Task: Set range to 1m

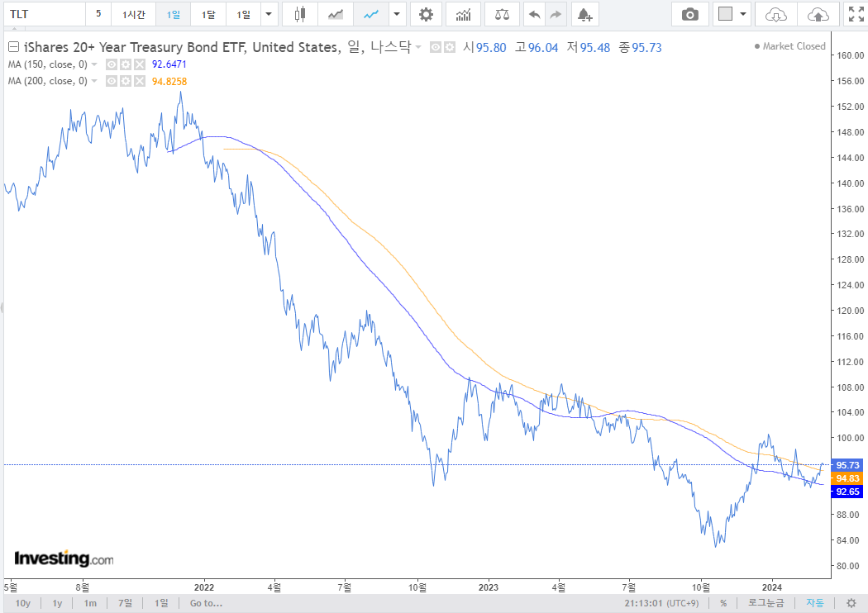Action: (x=90, y=603)
